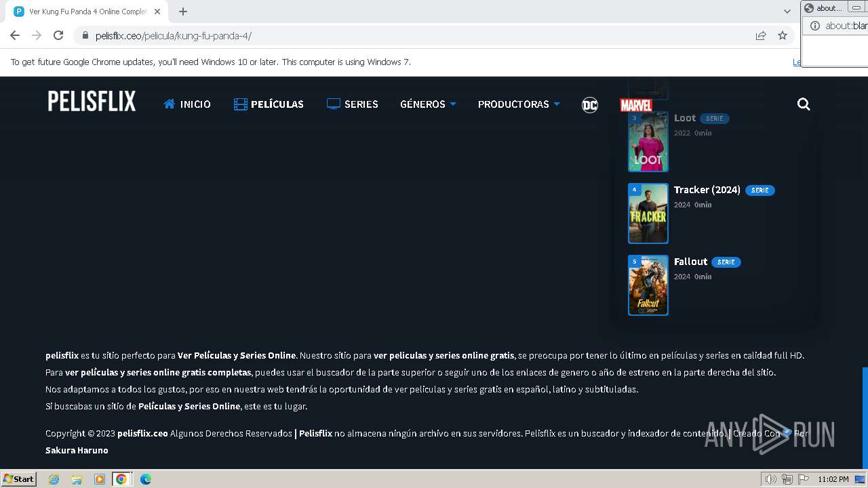Screen dimensions: 868x488
Task: Click the Chrome taskbar icon
Action: (121, 479)
